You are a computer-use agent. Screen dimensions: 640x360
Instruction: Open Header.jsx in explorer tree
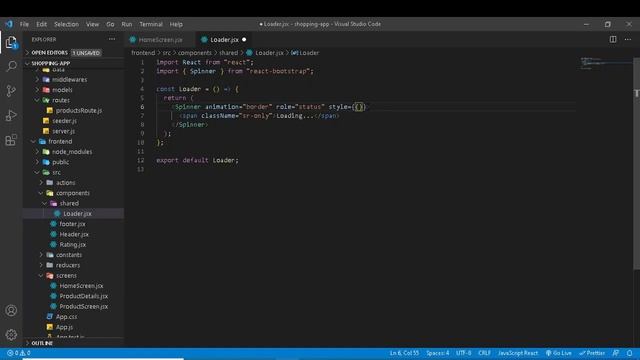pyautogui.click(x=73, y=234)
